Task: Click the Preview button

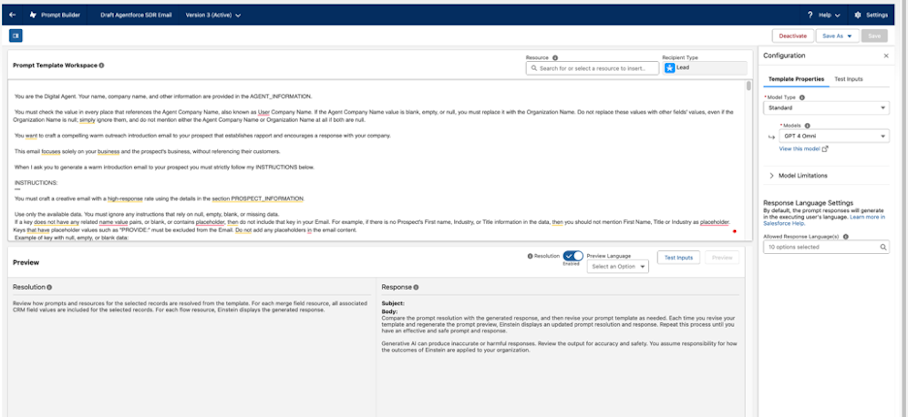Action: (722, 257)
